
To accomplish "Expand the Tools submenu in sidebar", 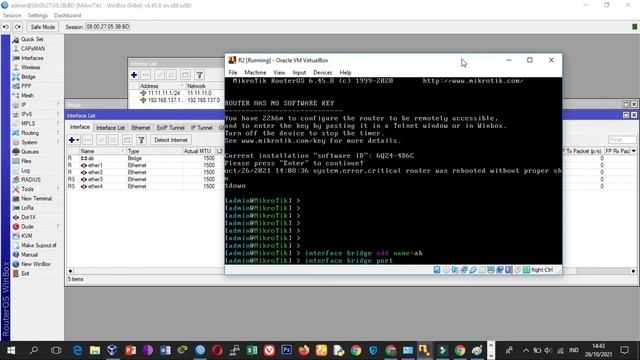I will 27,189.
